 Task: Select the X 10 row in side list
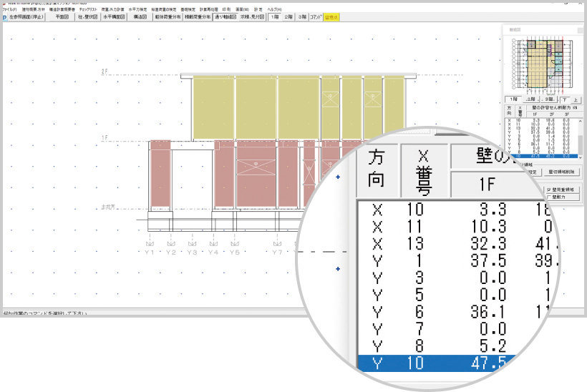point(541,120)
